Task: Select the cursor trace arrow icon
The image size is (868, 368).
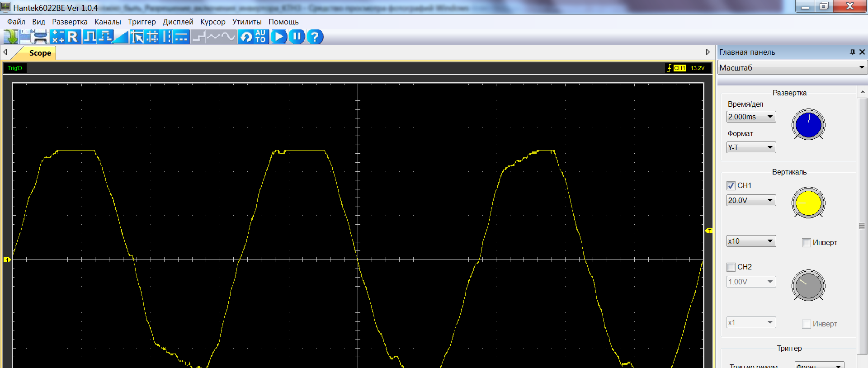Action: click(137, 37)
